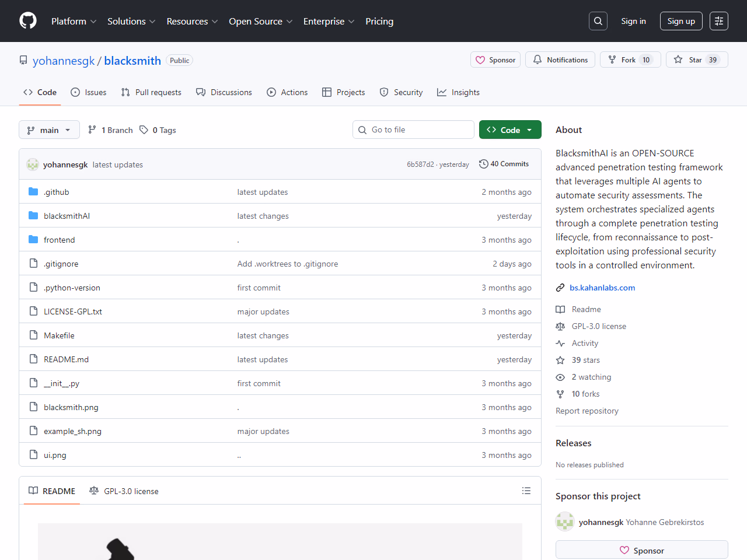This screenshot has width=747, height=560.
Task: Star the blacksmith repository
Action: (697, 60)
